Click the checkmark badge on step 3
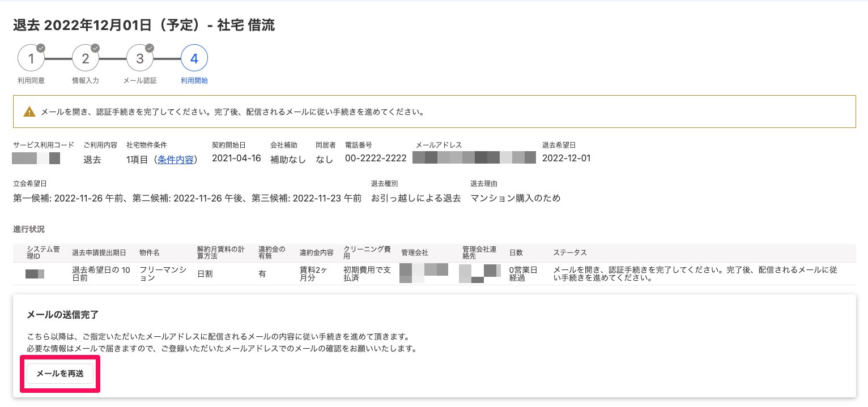 coord(150,48)
